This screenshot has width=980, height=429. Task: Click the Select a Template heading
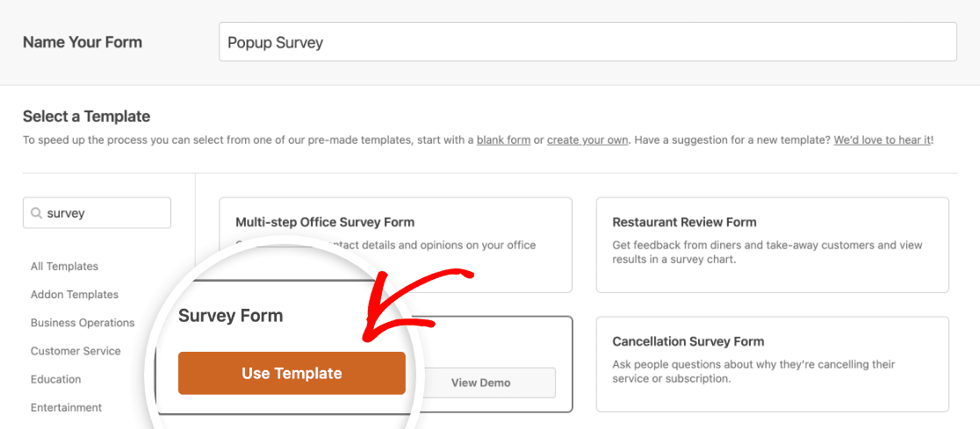coord(86,116)
